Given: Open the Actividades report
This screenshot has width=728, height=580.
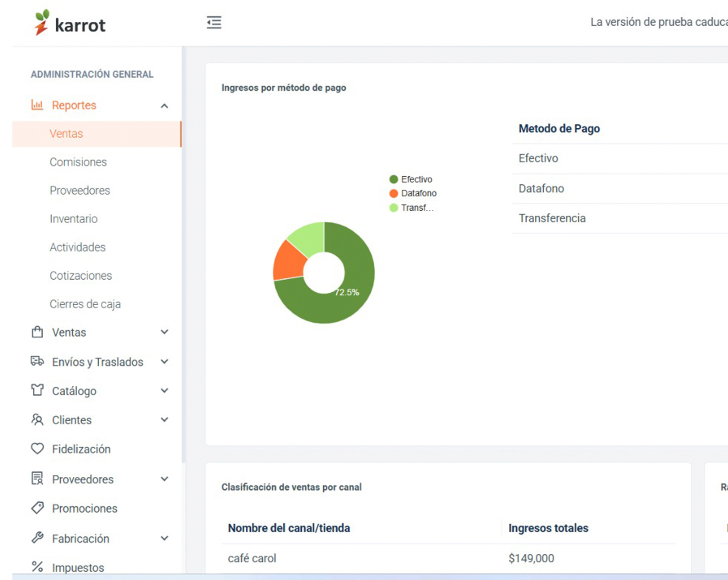Looking at the screenshot, I should [78, 247].
